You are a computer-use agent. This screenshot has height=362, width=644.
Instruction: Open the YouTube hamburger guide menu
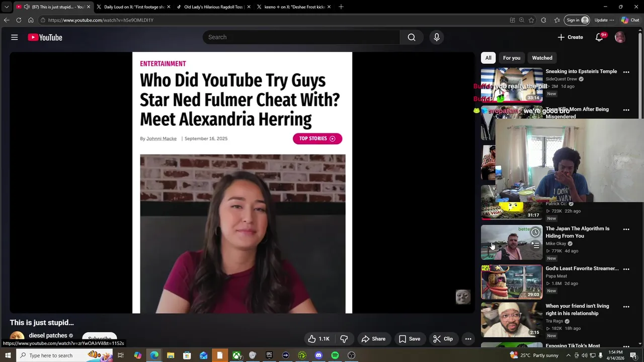[x=15, y=37]
